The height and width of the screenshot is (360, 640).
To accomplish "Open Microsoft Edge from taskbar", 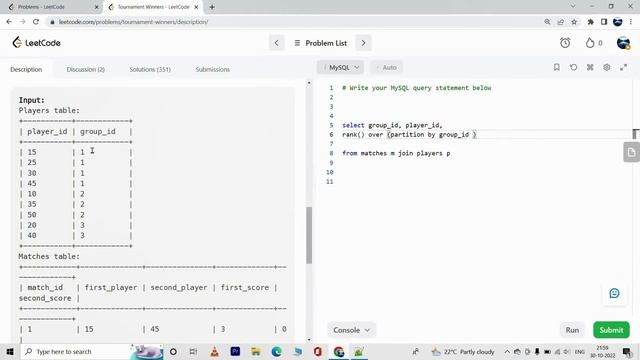I will (x=277, y=351).
